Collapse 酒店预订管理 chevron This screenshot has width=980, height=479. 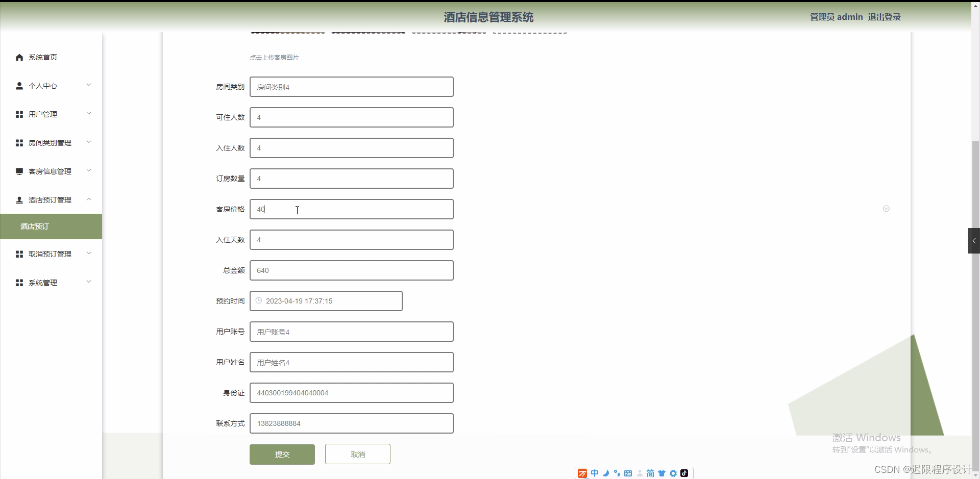[89, 199]
